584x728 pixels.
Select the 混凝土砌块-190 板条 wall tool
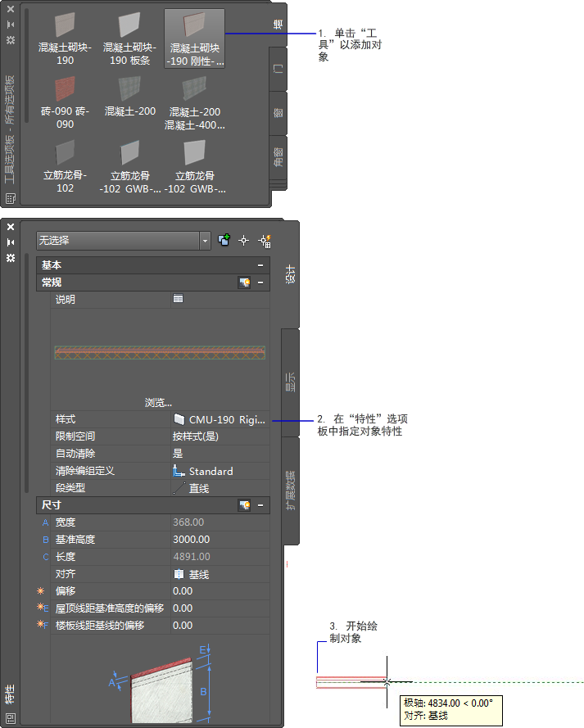[x=129, y=40]
